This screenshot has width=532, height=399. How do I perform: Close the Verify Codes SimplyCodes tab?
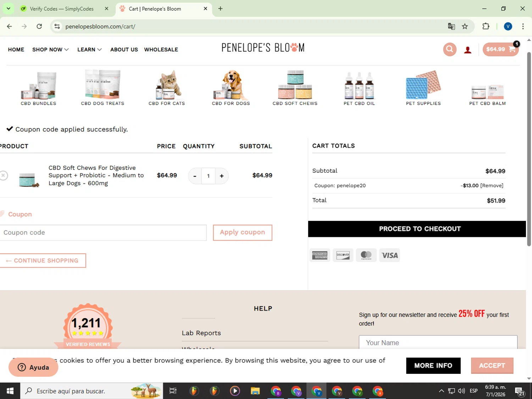(106, 9)
